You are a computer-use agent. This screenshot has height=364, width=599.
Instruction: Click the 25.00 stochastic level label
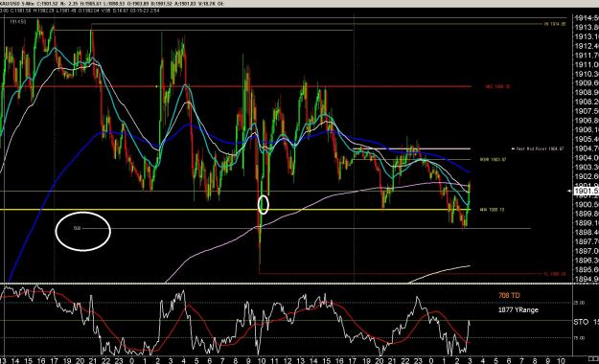(x=580, y=303)
